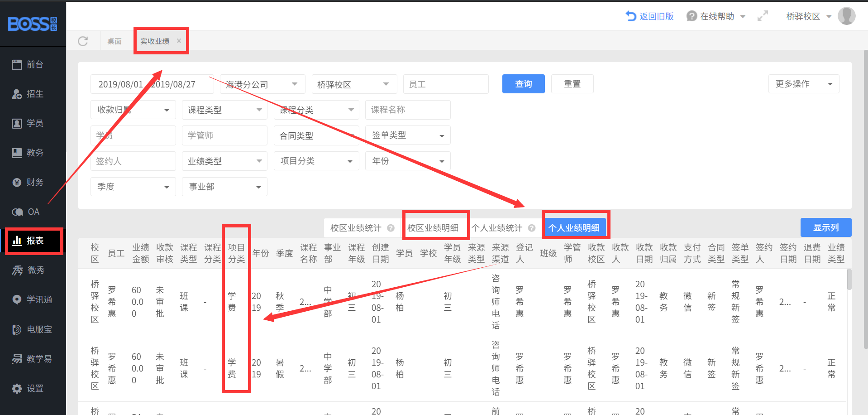Click the user avatar
The height and width of the screenshot is (415, 868).
click(846, 16)
